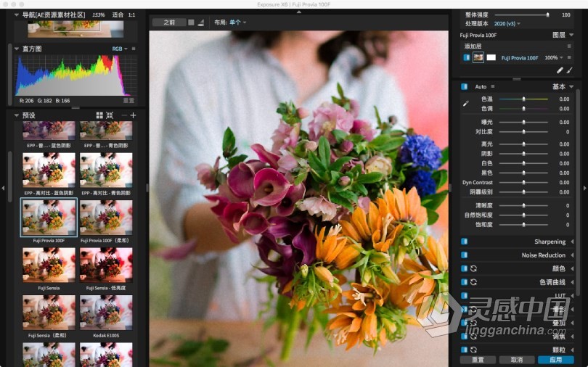Click the layer image thumbnail for Fuji Provia 100F
The image size is (588, 367).
click(478, 58)
